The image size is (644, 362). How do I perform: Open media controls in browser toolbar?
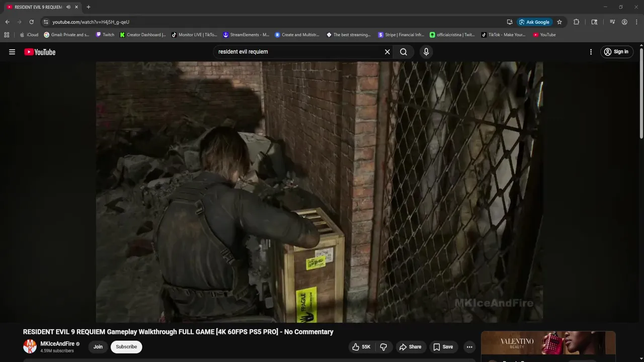tap(612, 22)
